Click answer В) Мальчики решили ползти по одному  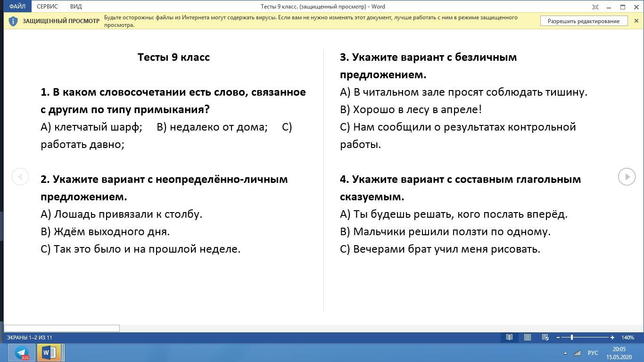(x=446, y=231)
